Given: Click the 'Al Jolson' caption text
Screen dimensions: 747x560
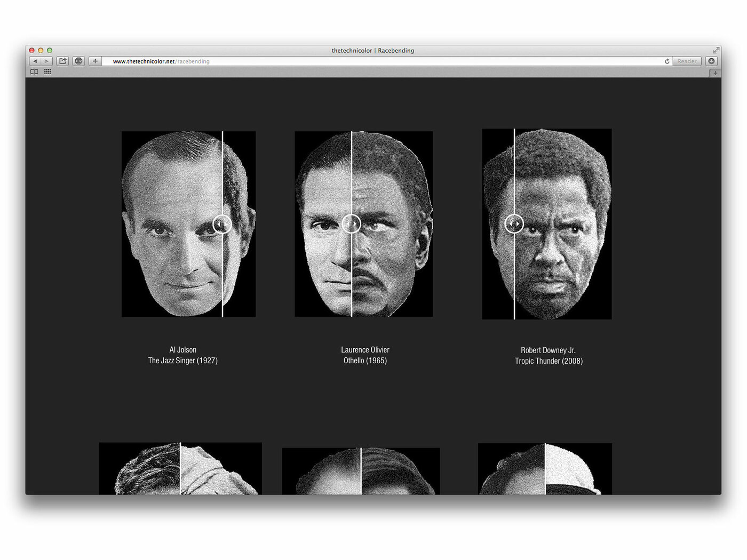Looking at the screenshot, I should click(x=183, y=350).
